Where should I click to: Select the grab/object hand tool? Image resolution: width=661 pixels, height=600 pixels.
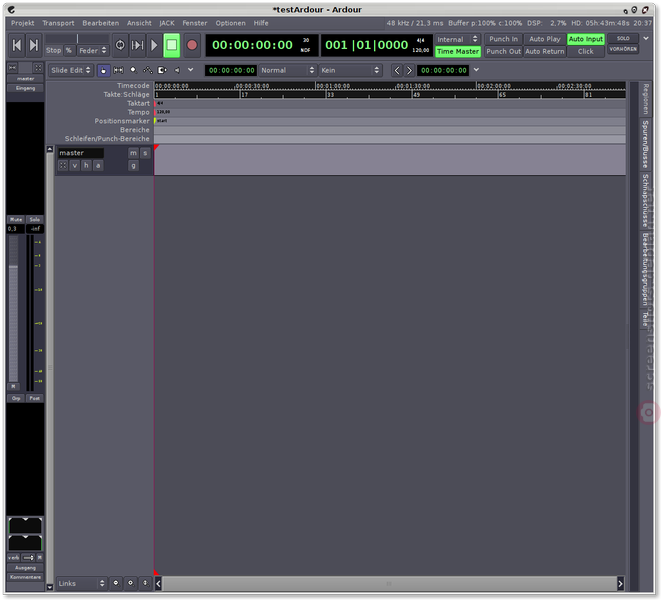(103, 70)
